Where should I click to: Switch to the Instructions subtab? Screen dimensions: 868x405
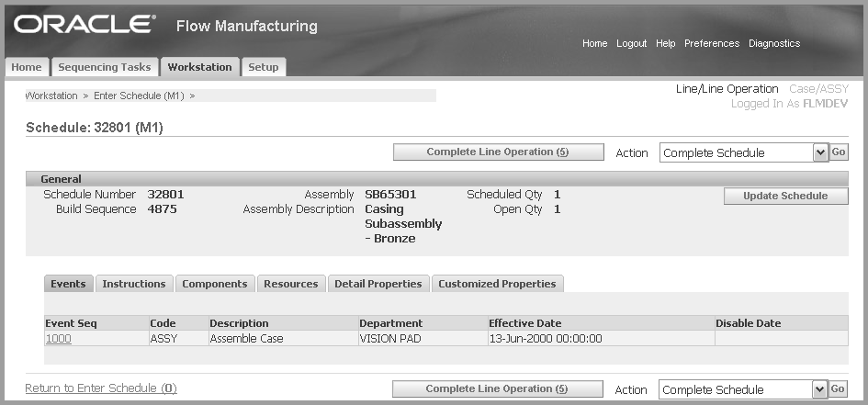tap(134, 284)
